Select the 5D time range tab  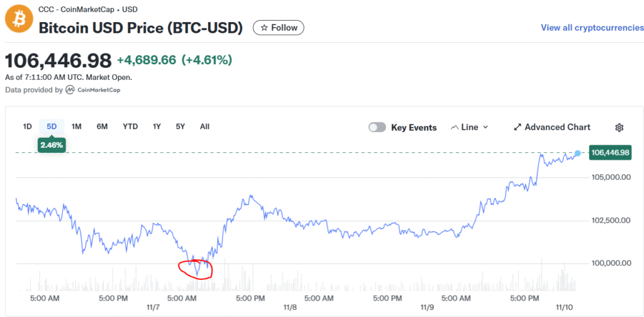[x=52, y=126]
